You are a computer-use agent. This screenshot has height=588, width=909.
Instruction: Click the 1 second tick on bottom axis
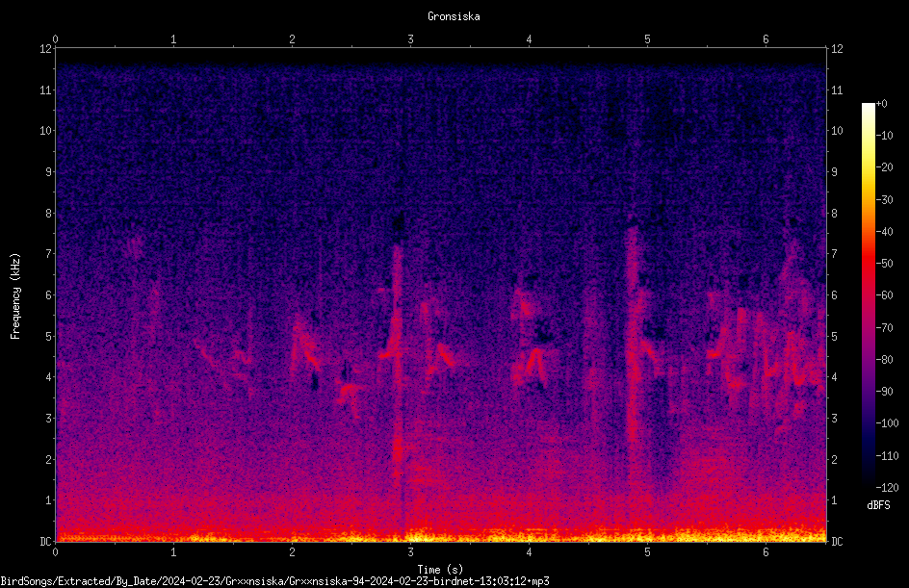click(173, 552)
